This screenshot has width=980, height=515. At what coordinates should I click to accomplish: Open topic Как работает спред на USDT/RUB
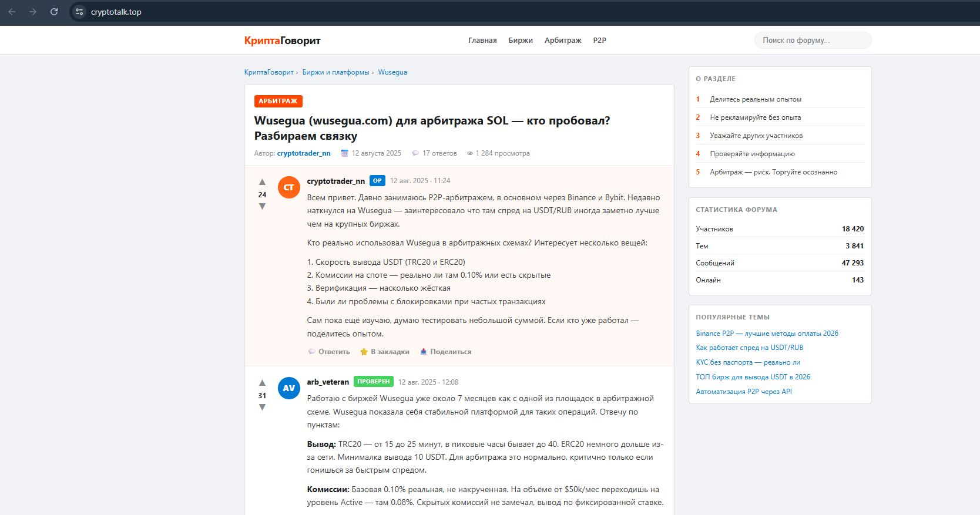[x=749, y=348]
